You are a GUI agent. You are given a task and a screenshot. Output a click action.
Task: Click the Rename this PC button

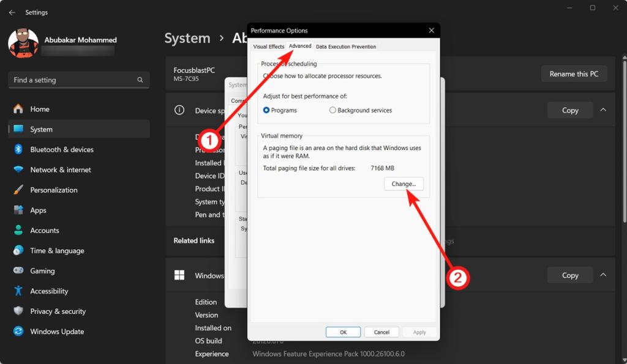(574, 73)
